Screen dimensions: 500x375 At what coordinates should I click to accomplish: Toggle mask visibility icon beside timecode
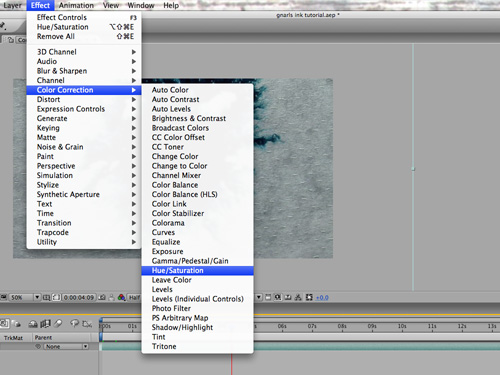[56, 297]
